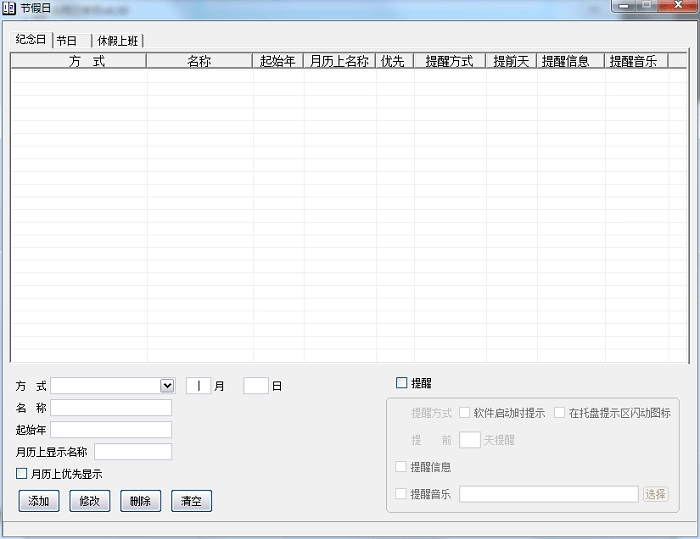This screenshot has height=539, width=700.
Task: Close the 节假日 window
Action: [676, 6]
